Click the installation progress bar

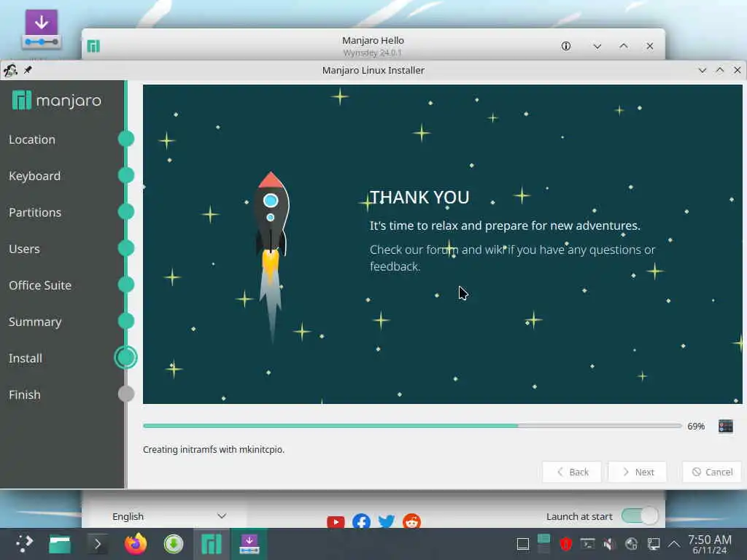(x=412, y=426)
